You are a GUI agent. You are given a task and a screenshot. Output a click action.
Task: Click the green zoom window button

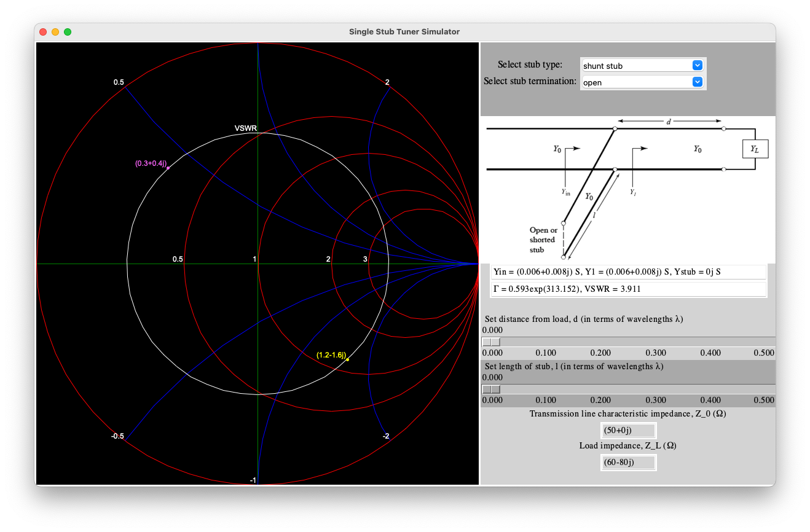(x=68, y=32)
